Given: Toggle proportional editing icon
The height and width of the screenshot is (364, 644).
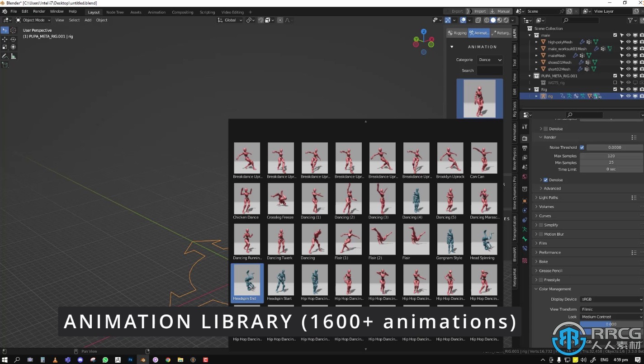Looking at the screenshot, I should pyautogui.click(x=280, y=20).
